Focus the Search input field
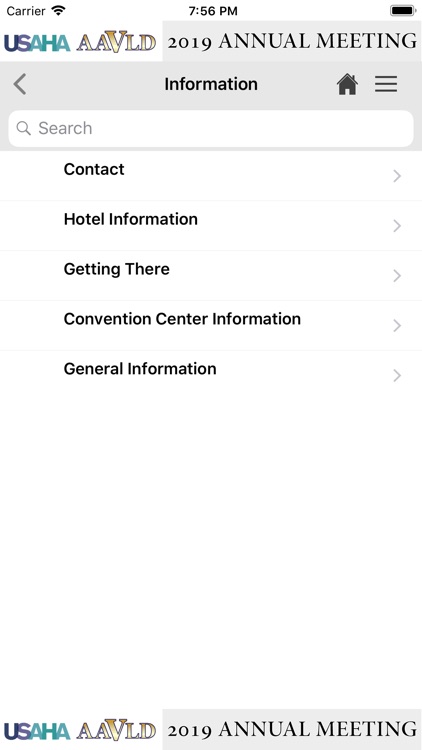The image size is (422, 750). pos(211,128)
